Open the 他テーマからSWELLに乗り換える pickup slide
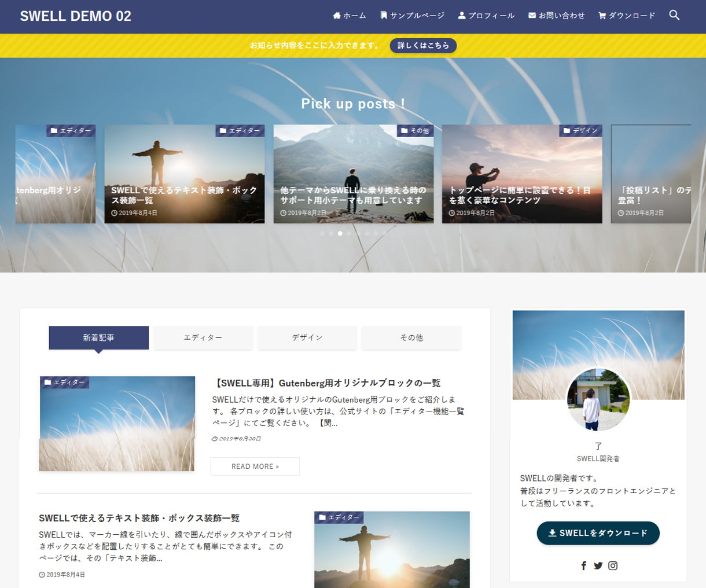This screenshot has height=588, width=706. click(x=354, y=174)
